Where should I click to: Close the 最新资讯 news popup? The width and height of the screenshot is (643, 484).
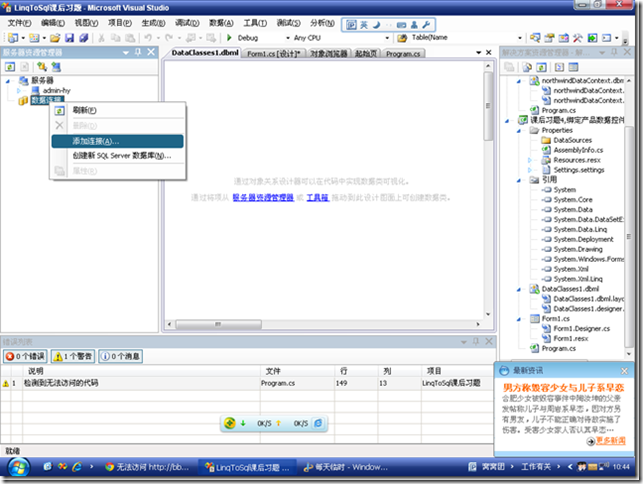pos(624,371)
